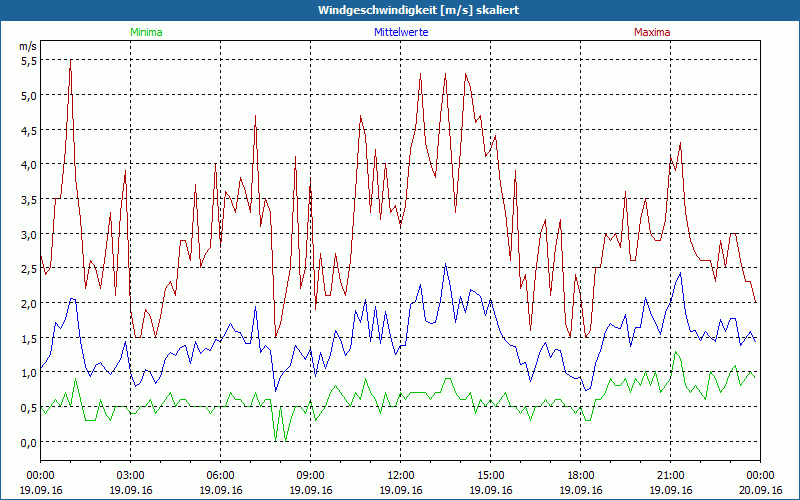Click the 15:00 time axis label

click(490, 475)
